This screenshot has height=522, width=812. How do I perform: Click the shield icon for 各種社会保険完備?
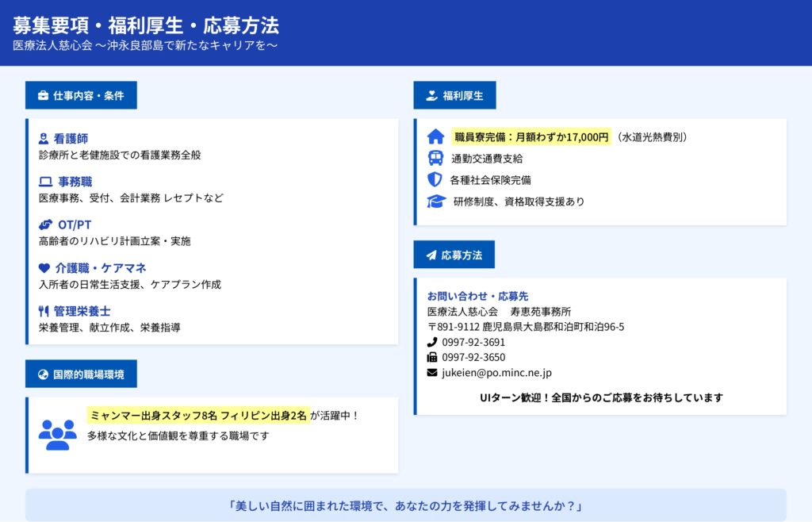[435, 179]
